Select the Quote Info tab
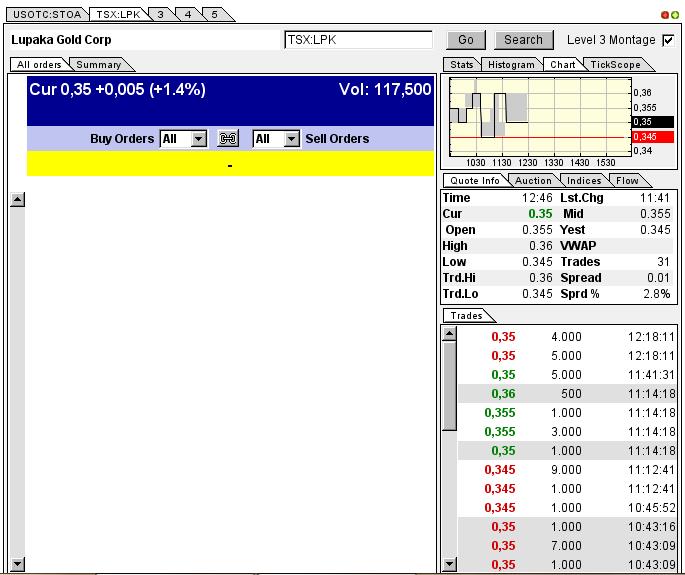 click(474, 180)
